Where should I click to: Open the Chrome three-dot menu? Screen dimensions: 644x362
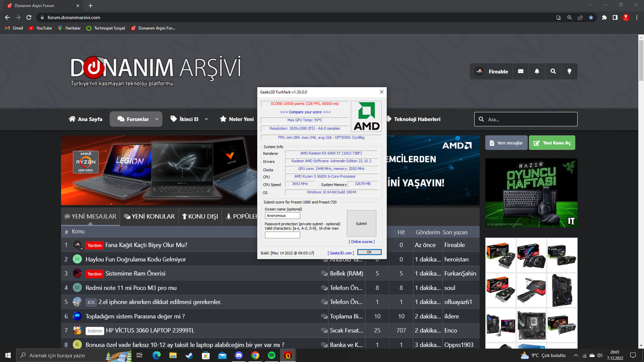pyautogui.click(x=637, y=17)
